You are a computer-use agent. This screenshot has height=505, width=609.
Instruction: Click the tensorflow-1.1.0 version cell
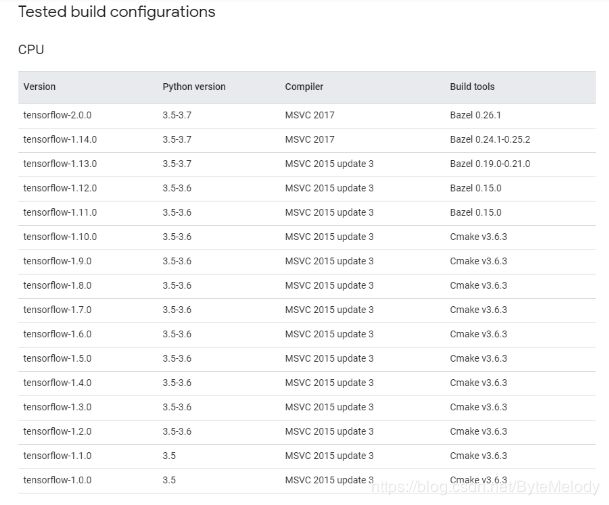[57, 455]
